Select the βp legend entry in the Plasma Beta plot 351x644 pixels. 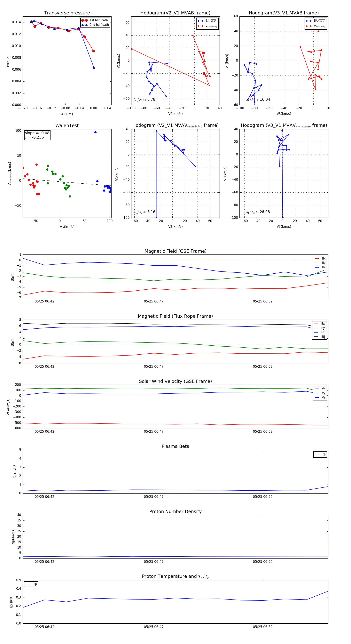coord(320,454)
